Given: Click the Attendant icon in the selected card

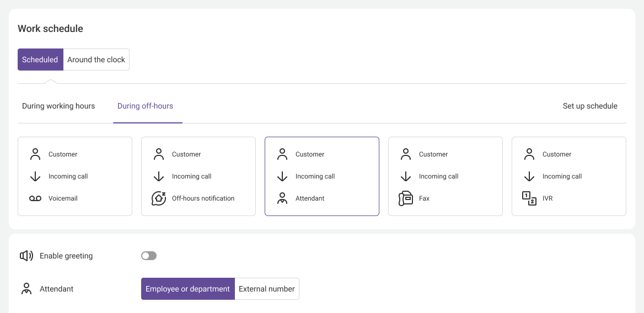Looking at the screenshot, I should pos(282,198).
